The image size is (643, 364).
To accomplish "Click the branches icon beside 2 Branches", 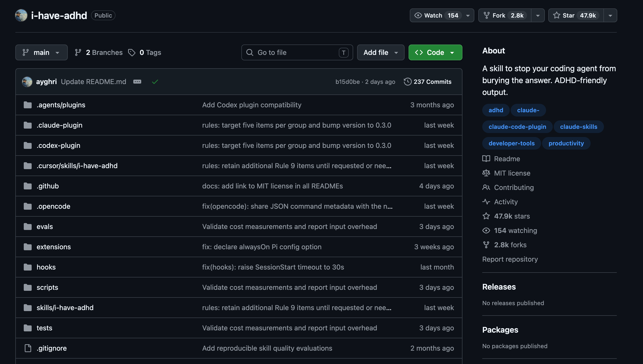I will pyautogui.click(x=78, y=52).
